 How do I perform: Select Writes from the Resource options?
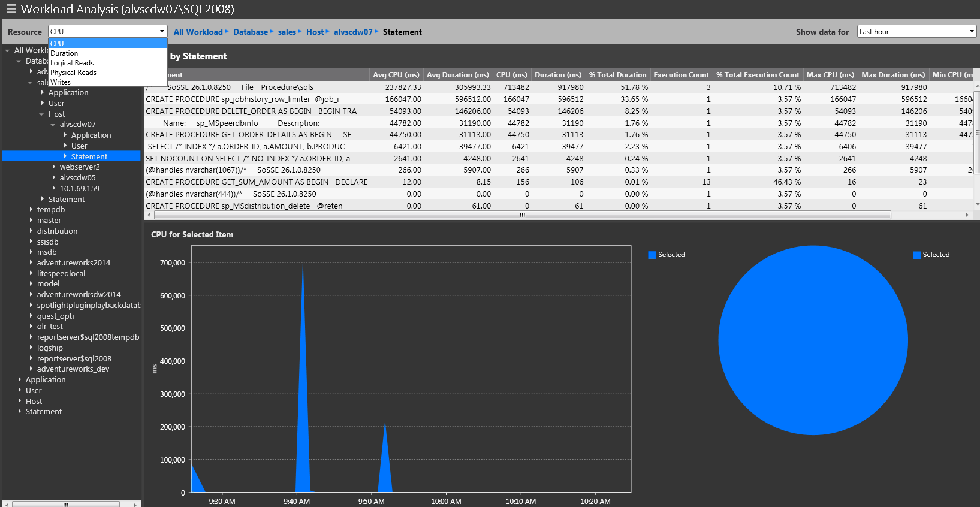coord(61,82)
